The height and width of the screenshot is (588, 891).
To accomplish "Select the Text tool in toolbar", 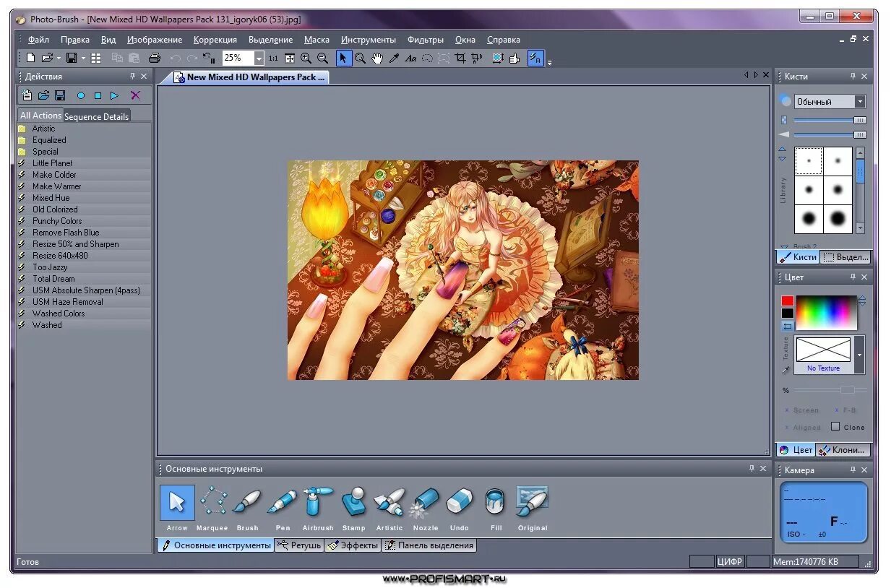I will point(410,58).
